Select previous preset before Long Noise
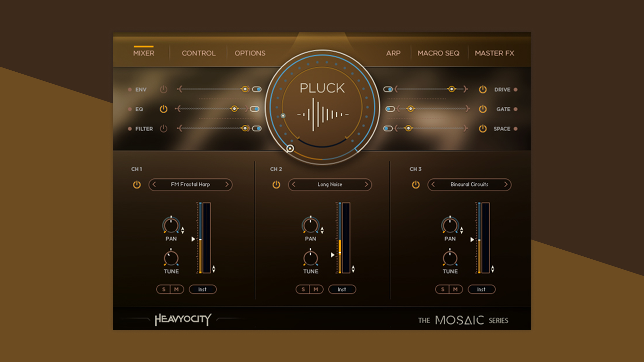The image size is (644, 362). click(x=293, y=185)
